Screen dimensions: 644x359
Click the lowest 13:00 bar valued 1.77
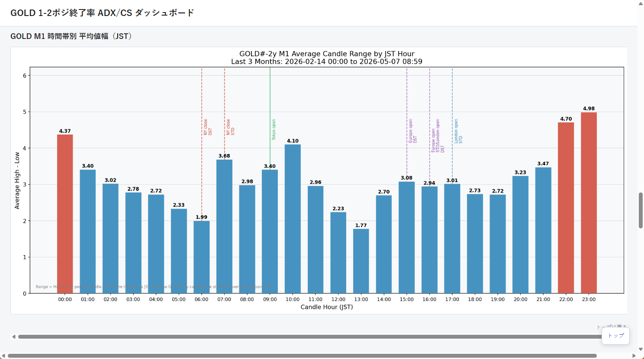coord(361,261)
